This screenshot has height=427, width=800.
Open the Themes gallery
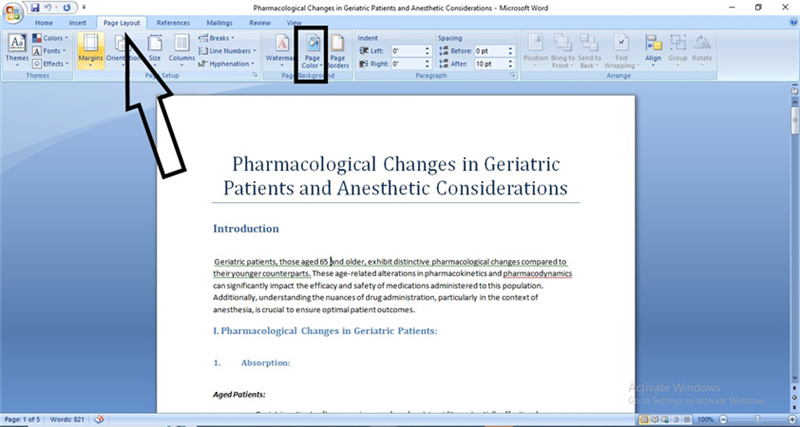tap(17, 51)
